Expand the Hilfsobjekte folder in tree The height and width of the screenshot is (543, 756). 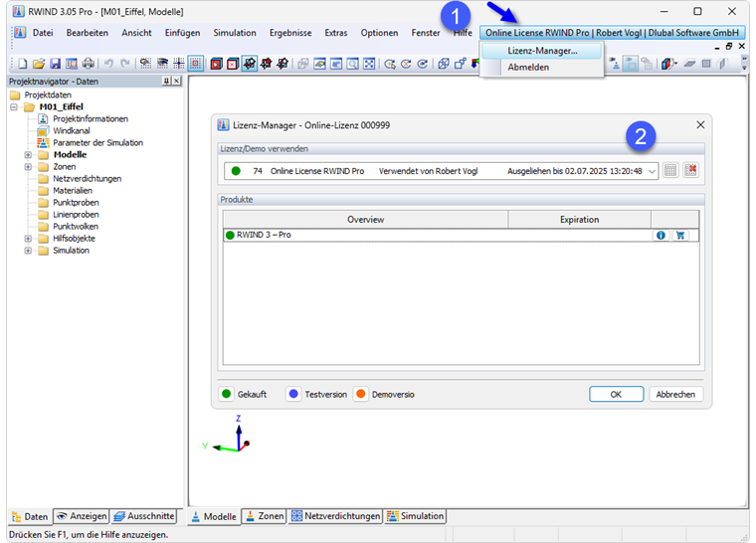click(28, 239)
